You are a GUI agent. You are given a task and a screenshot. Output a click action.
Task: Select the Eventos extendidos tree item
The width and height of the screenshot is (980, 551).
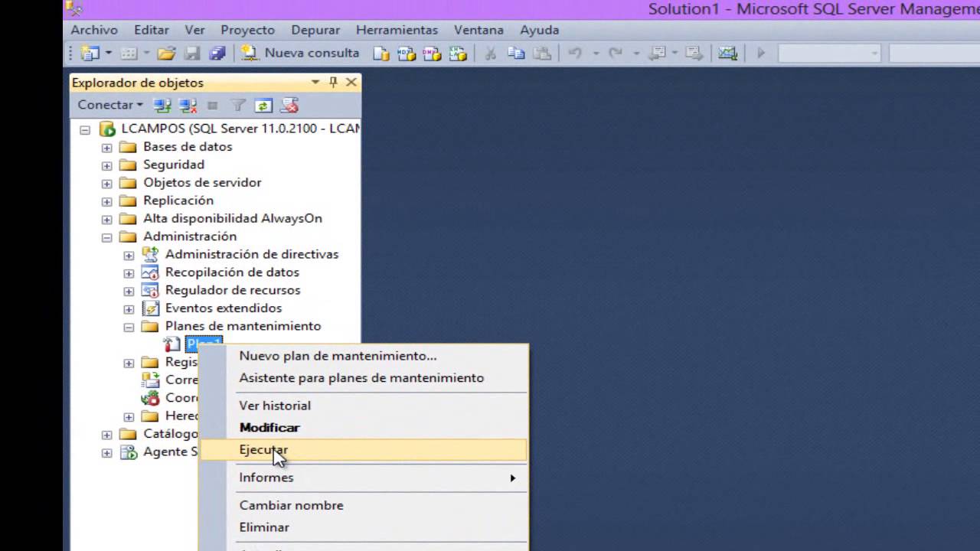coord(224,308)
